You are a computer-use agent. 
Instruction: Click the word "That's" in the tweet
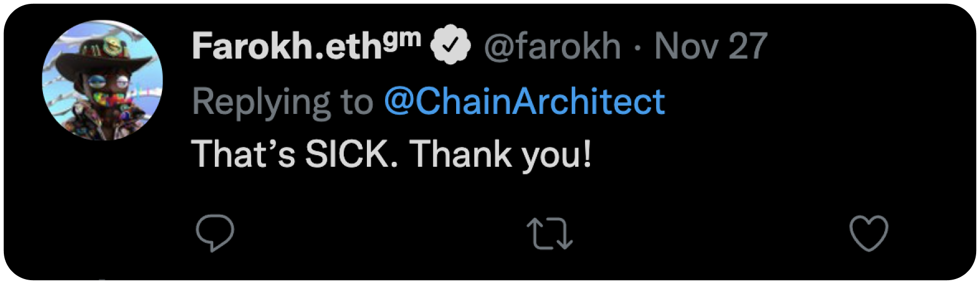pos(244,154)
